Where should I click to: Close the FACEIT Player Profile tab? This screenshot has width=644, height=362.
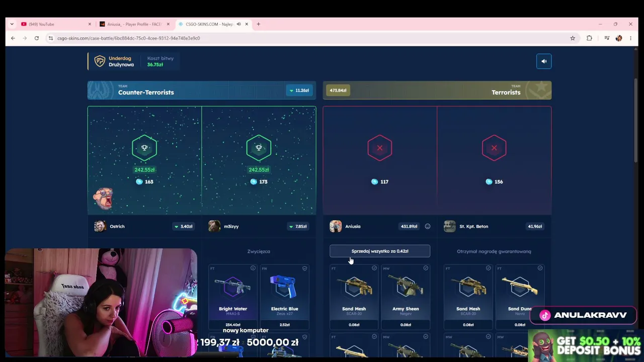(168, 24)
